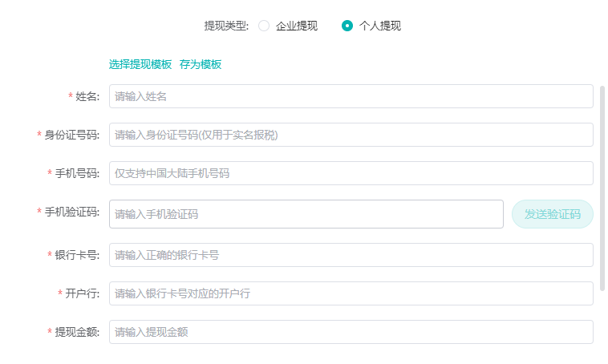The width and height of the screenshot is (608, 364).
Task: Click the 提现金额 field label
Action: coord(77,332)
